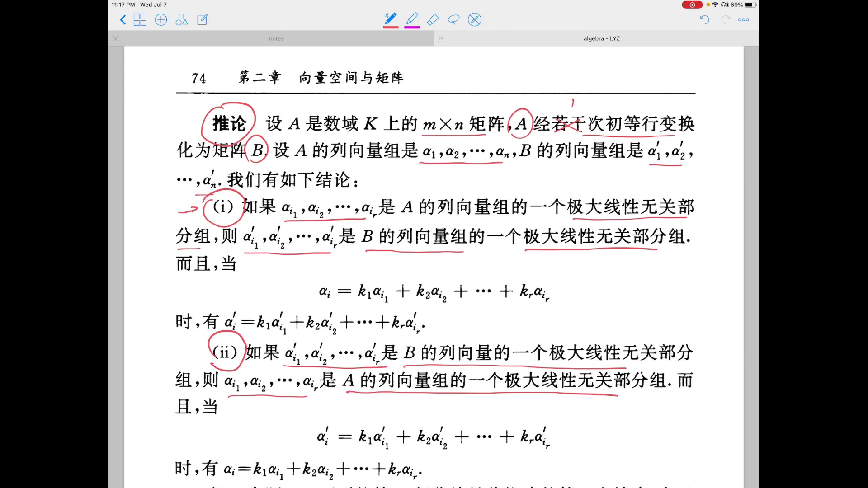Tap the edit note pencil-square icon
The width and height of the screenshot is (868, 488).
coord(203,20)
